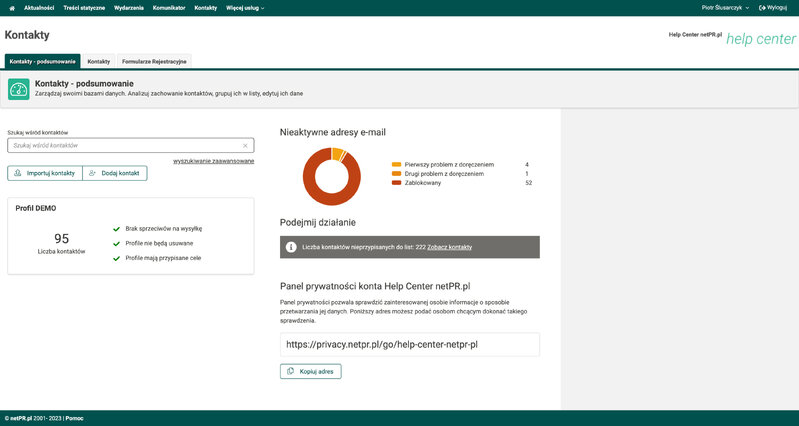Expand the Więcej usług dropdown menu

coord(245,8)
